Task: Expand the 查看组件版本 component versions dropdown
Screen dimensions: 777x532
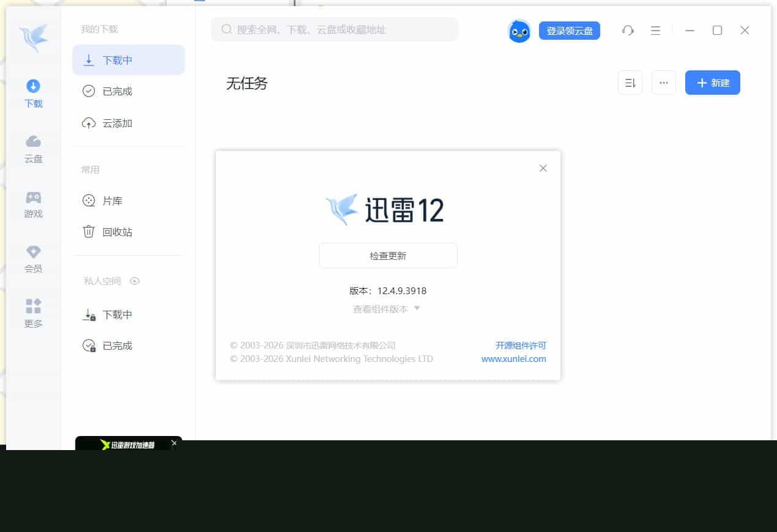Action: click(387, 309)
